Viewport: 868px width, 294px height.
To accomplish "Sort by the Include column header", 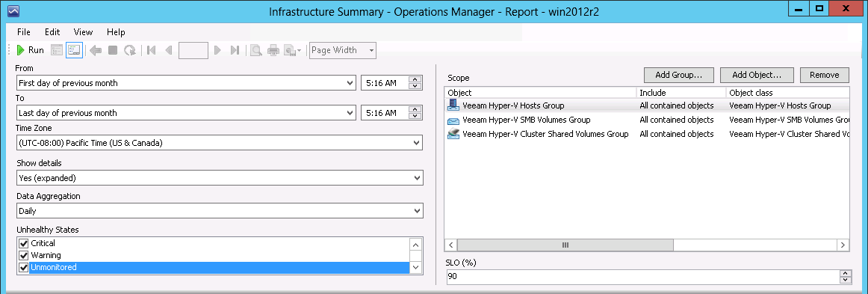I will click(681, 93).
